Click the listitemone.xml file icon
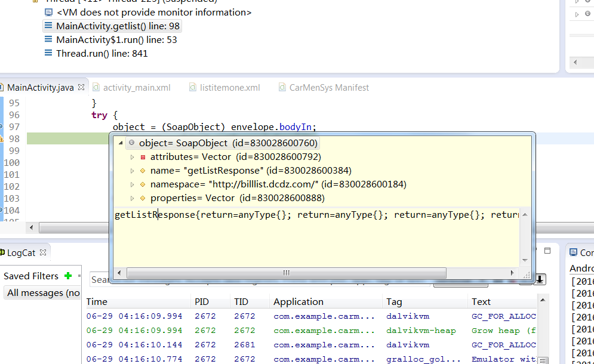Image resolution: width=594 pixels, height=364 pixels. tap(193, 88)
